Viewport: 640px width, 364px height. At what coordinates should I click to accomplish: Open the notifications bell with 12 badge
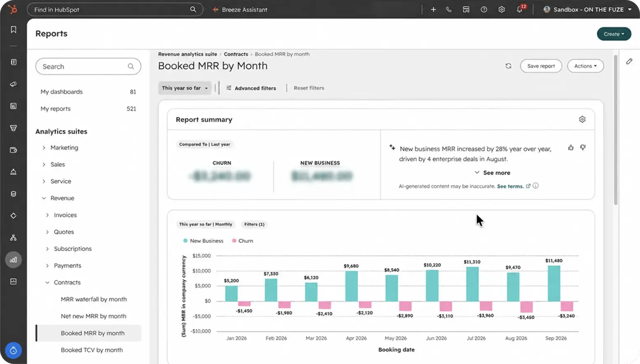coord(520,9)
